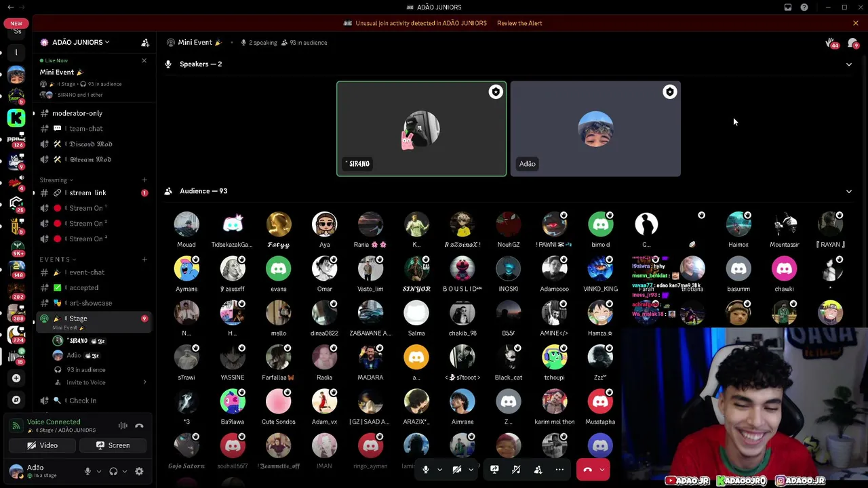Open the green K server icon
This screenshot has height=488, width=868.
tap(16, 117)
